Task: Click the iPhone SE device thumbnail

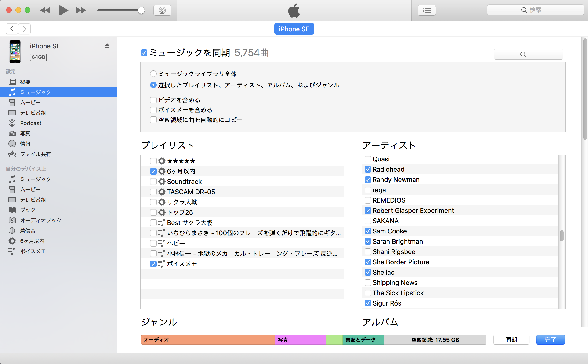Action: [15, 52]
